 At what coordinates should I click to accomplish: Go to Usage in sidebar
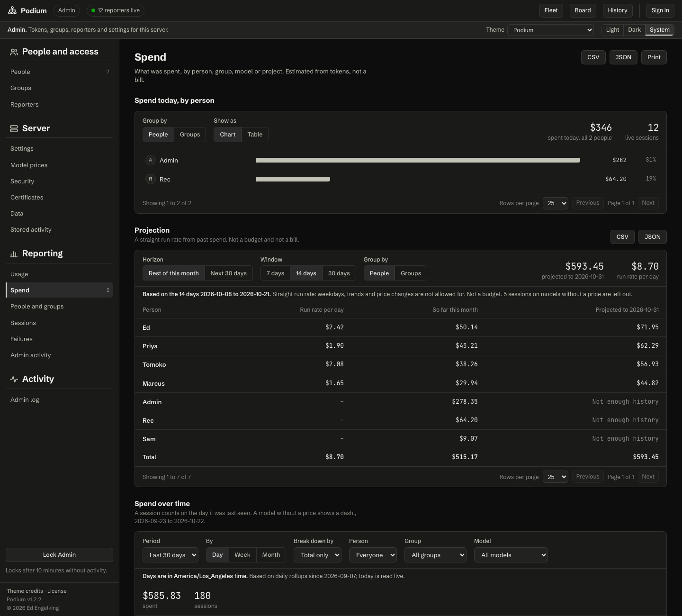[x=59, y=274]
